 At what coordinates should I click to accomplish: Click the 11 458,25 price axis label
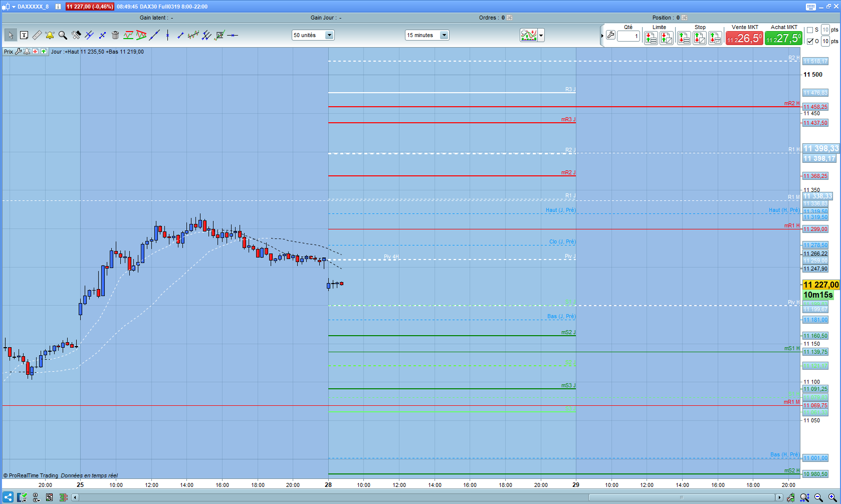pyautogui.click(x=815, y=107)
